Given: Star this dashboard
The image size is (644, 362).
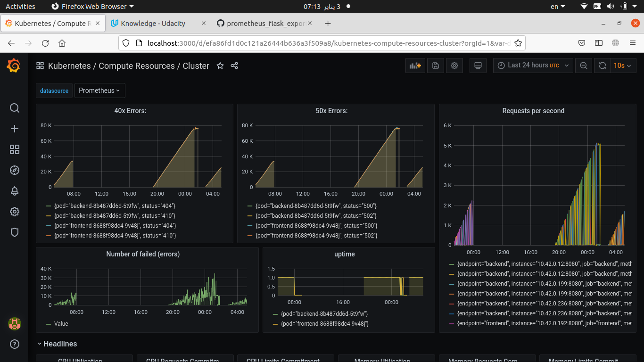Looking at the screenshot, I should tap(220, 66).
